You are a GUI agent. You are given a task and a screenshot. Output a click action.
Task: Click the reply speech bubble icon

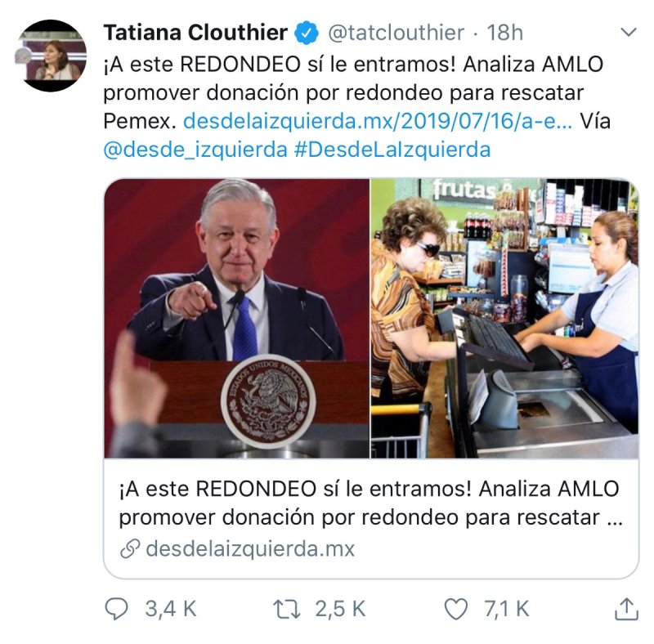(x=116, y=610)
